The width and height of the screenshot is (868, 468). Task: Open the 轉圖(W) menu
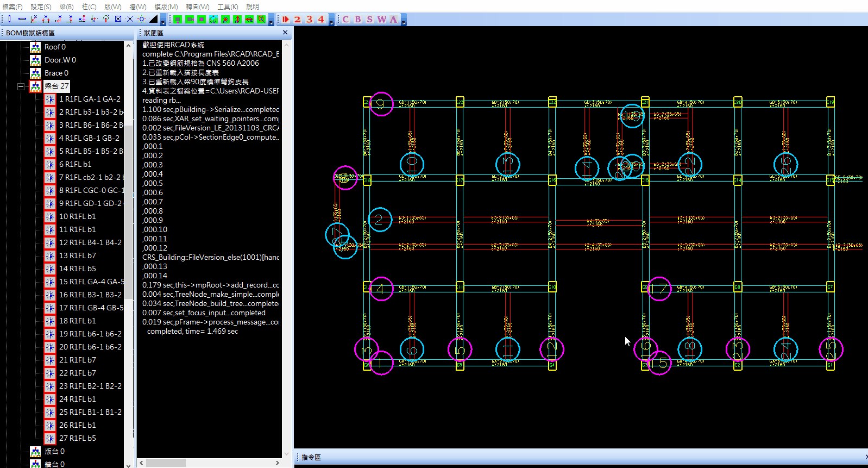point(198,7)
